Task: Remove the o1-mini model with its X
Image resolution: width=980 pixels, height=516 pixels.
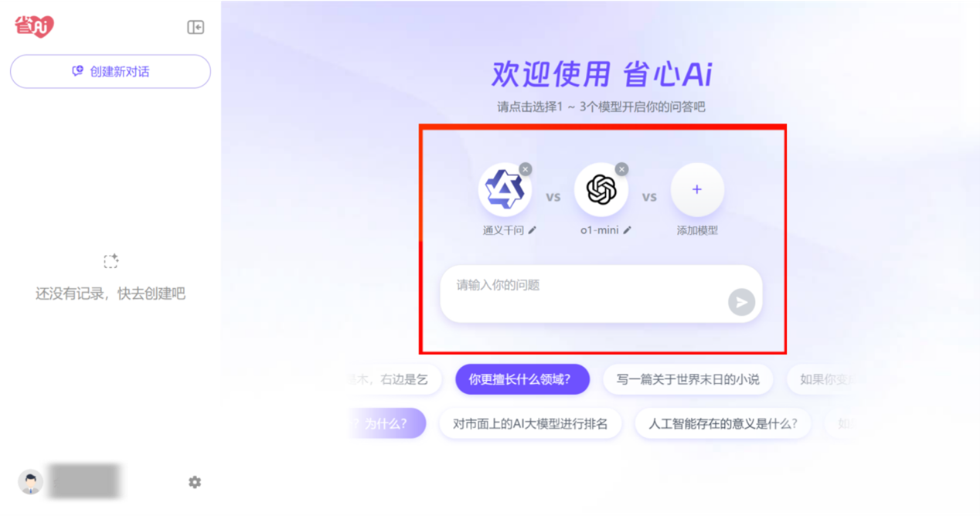Action: (621, 169)
